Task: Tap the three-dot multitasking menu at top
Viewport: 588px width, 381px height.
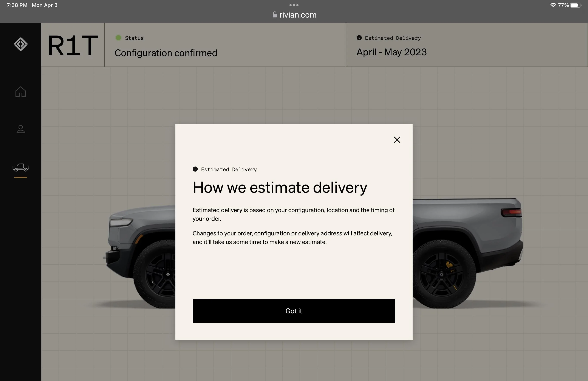Action: 294,5
